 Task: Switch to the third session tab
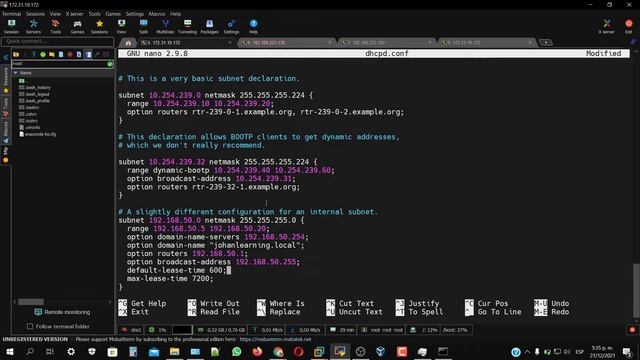point(386,42)
